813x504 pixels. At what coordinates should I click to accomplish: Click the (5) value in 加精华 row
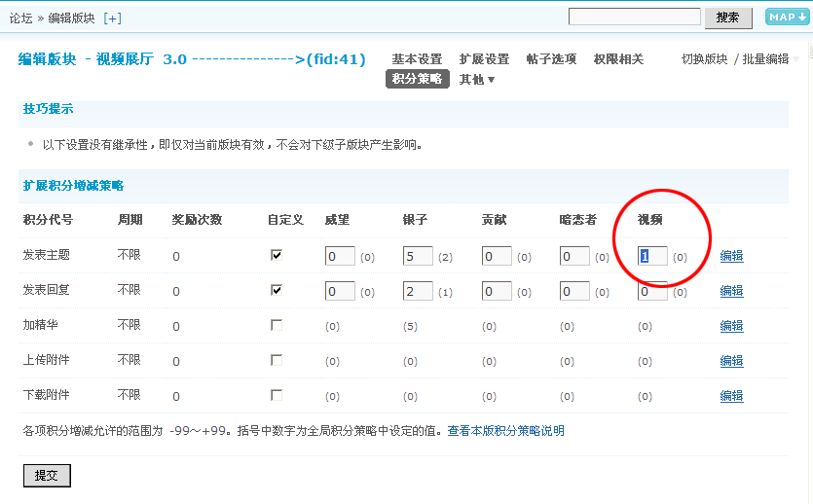click(x=410, y=326)
